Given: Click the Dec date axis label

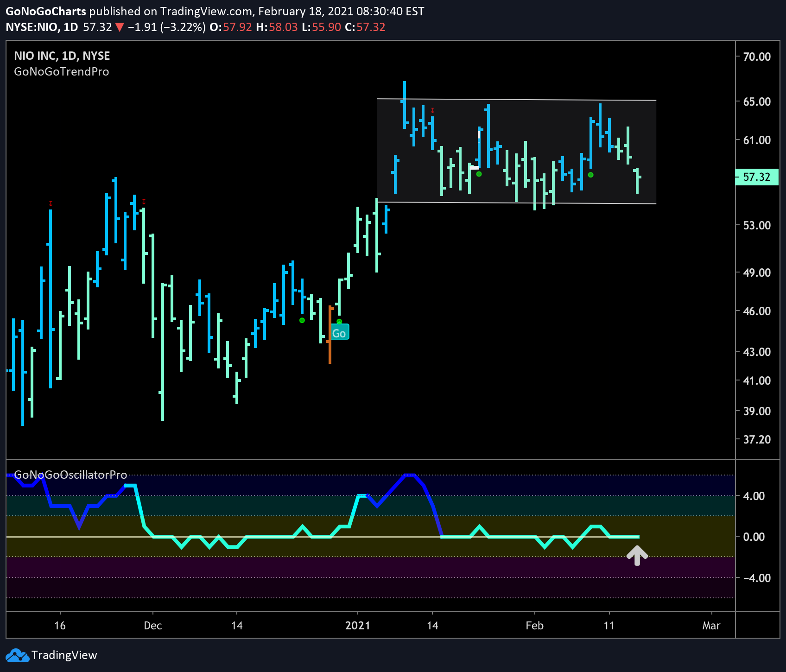Looking at the screenshot, I should tap(153, 626).
